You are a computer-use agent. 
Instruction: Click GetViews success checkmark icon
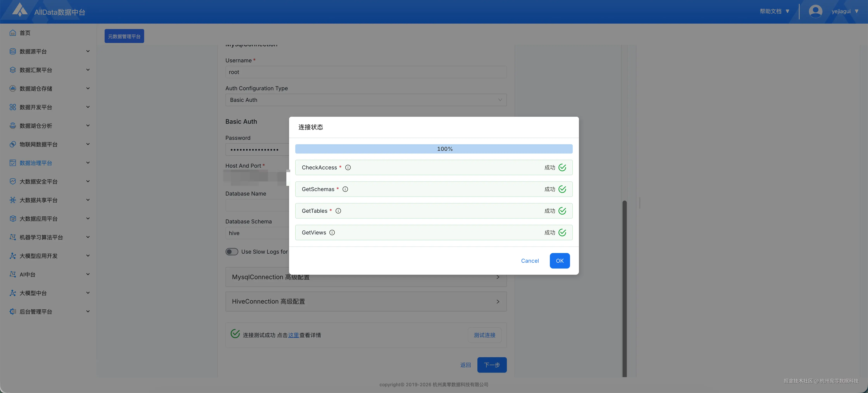[x=562, y=232]
